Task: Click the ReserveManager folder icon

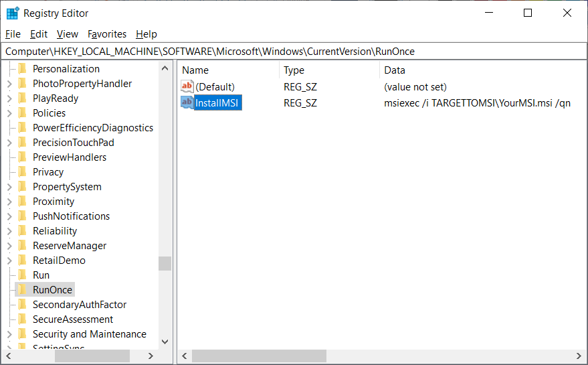Action: (23, 246)
